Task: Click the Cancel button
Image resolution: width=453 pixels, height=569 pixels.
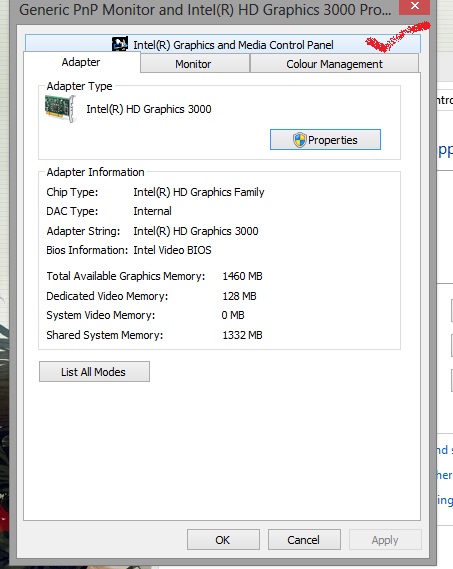Action: [x=304, y=540]
